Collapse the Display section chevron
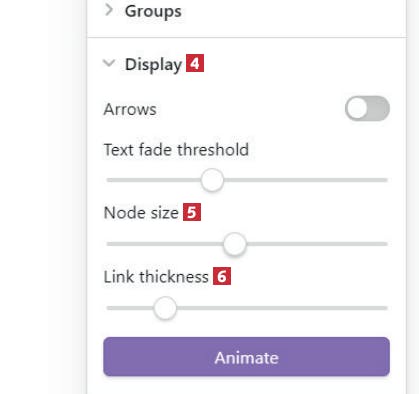This screenshot has height=394, width=419. pos(109,63)
